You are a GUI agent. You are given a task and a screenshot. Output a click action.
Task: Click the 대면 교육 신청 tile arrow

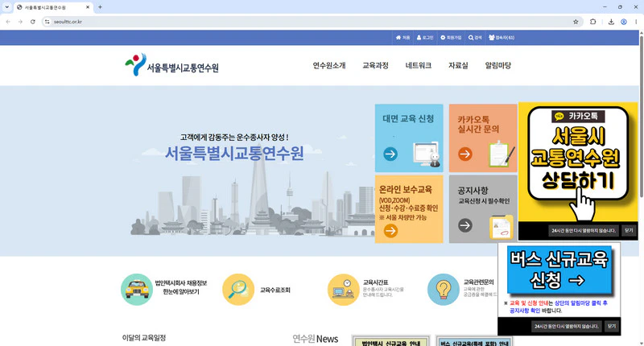coord(390,154)
